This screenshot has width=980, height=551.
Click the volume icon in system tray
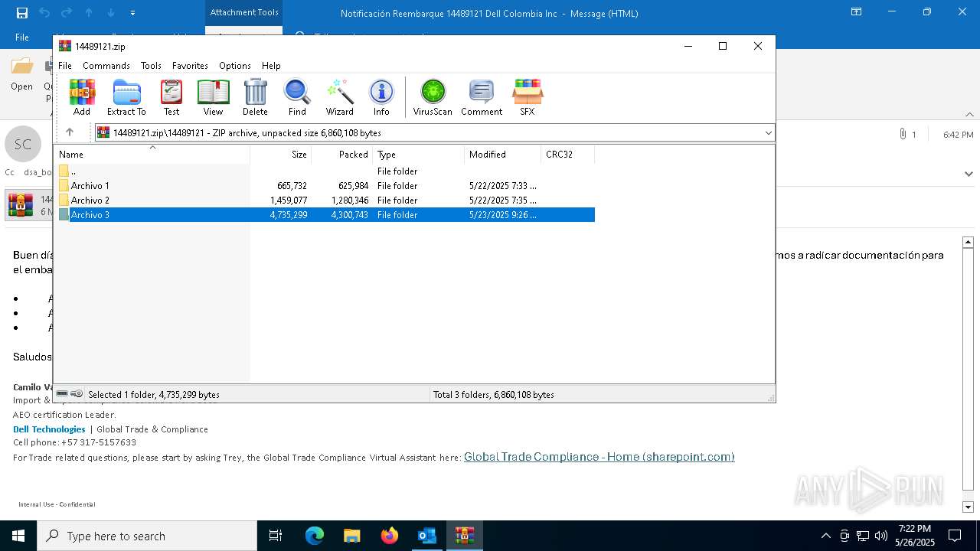pyautogui.click(x=881, y=536)
